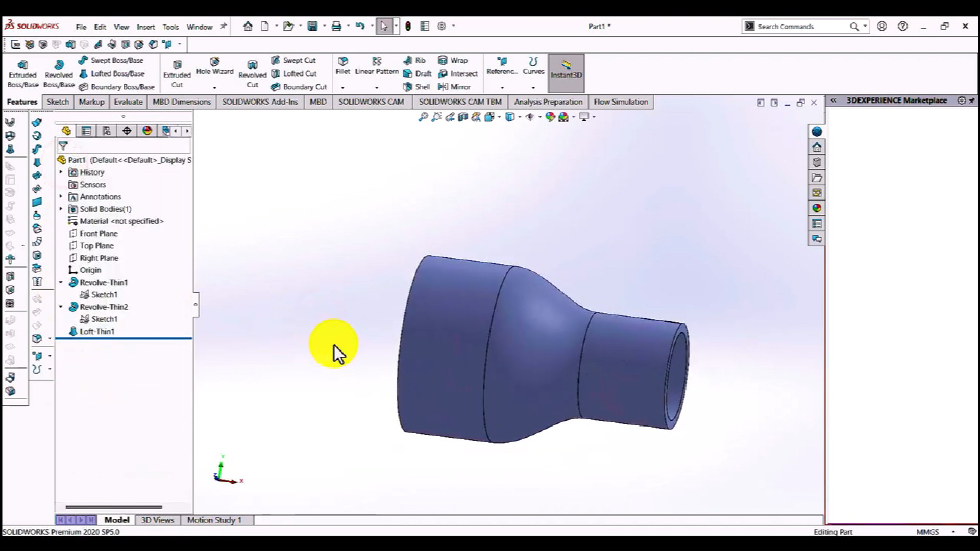Pin the menu bar
Image resolution: width=980 pixels, height=551 pixels.
[223, 27]
